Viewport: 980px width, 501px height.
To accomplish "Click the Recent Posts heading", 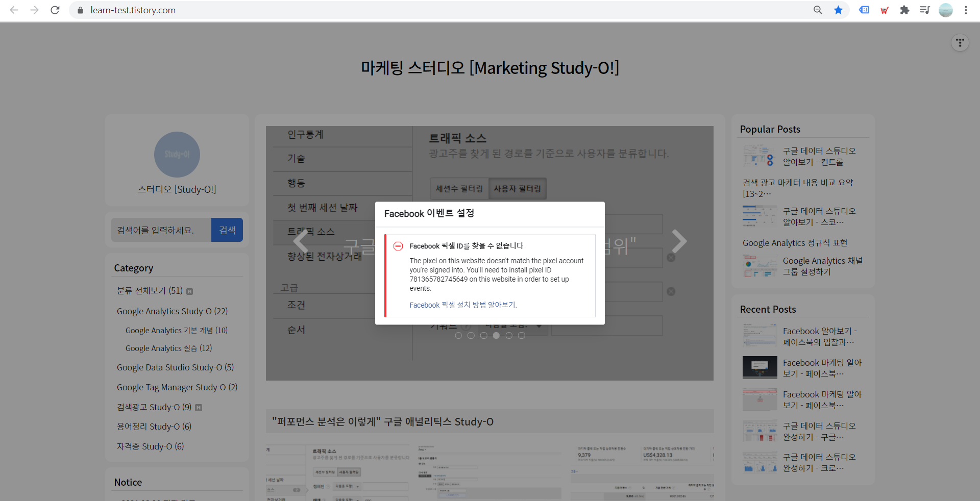I will (768, 310).
